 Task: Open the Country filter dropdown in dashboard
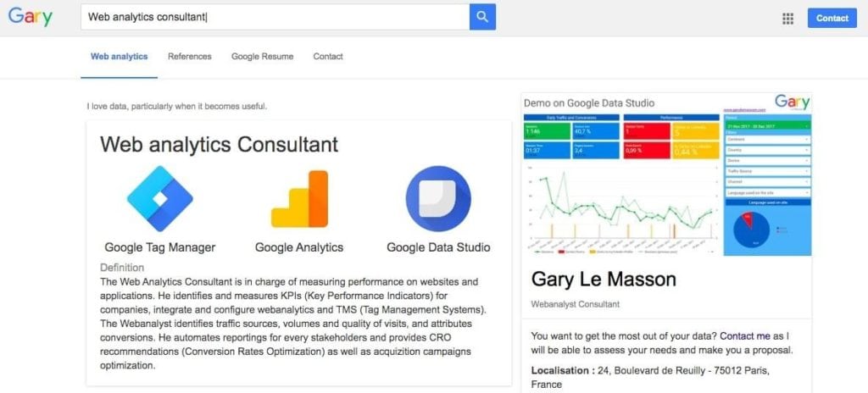[767, 151]
